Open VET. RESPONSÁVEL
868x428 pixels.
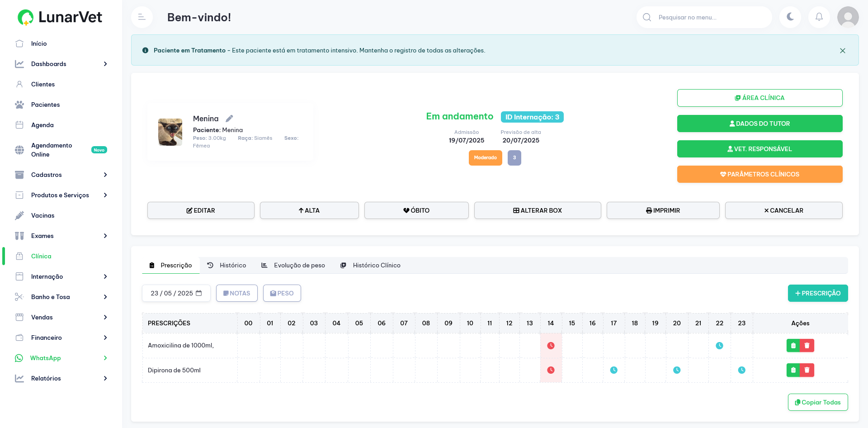coord(759,149)
